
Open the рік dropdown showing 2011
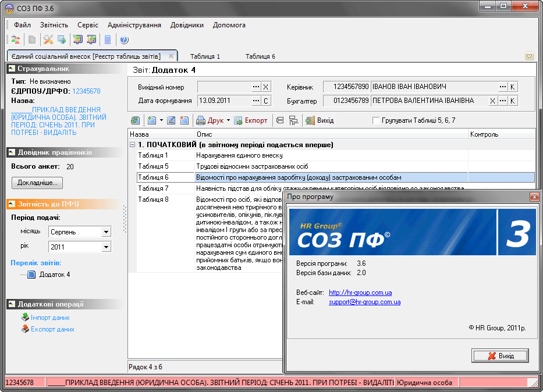107,247
